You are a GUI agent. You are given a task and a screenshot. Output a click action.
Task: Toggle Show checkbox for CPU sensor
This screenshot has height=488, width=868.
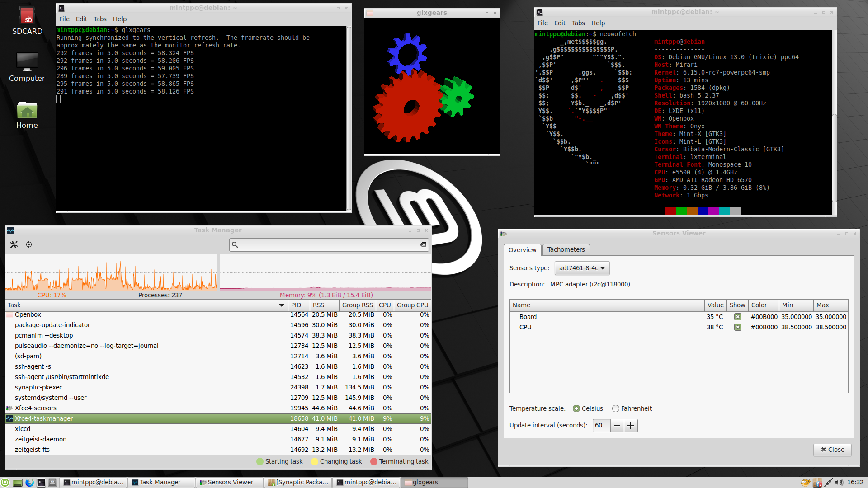pos(737,327)
